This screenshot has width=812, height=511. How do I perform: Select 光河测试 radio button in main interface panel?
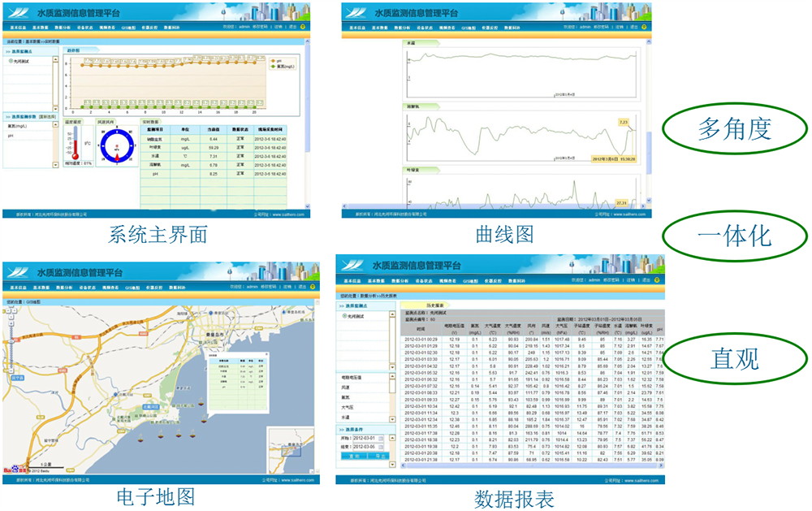click(11, 60)
